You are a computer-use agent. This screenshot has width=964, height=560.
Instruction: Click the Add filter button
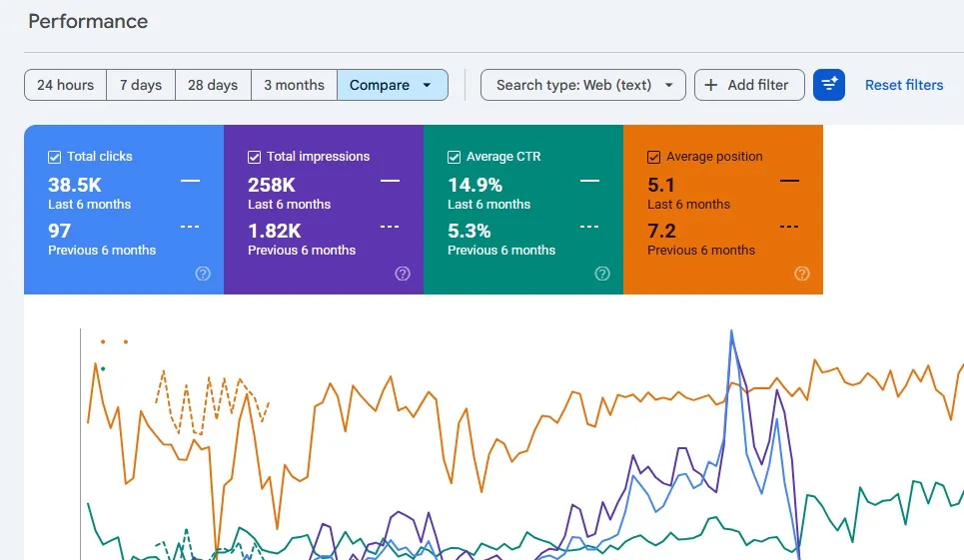tap(749, 85)
